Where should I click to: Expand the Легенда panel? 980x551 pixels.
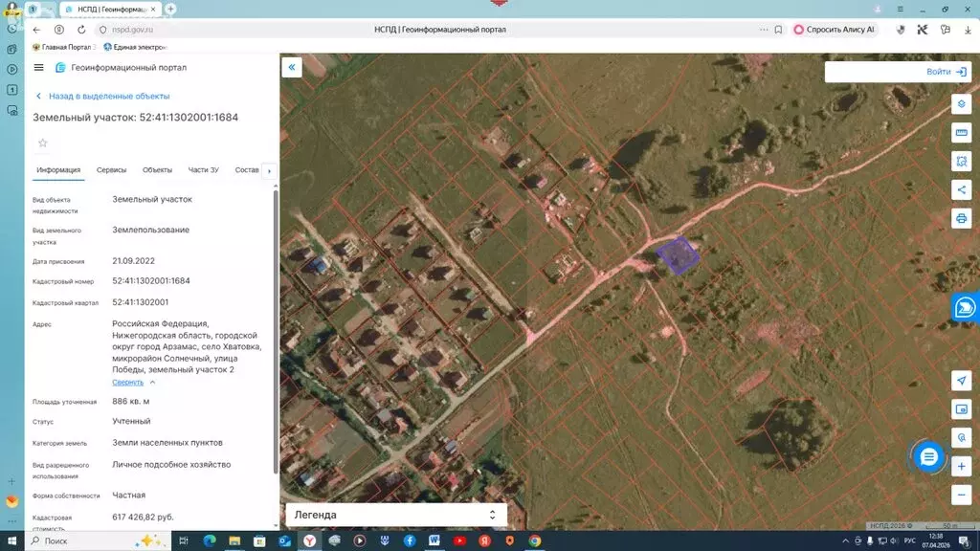pos(492,515)
